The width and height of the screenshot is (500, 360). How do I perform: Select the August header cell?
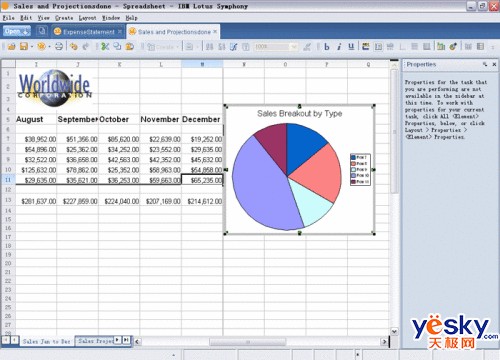pyautogui.click(x=36, y=119)
